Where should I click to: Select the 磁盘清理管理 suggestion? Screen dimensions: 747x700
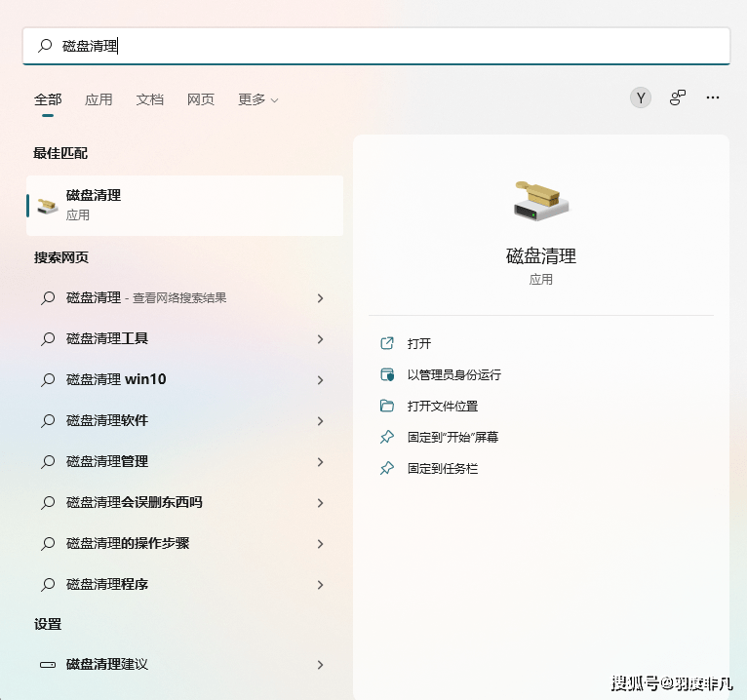[185, 462]
